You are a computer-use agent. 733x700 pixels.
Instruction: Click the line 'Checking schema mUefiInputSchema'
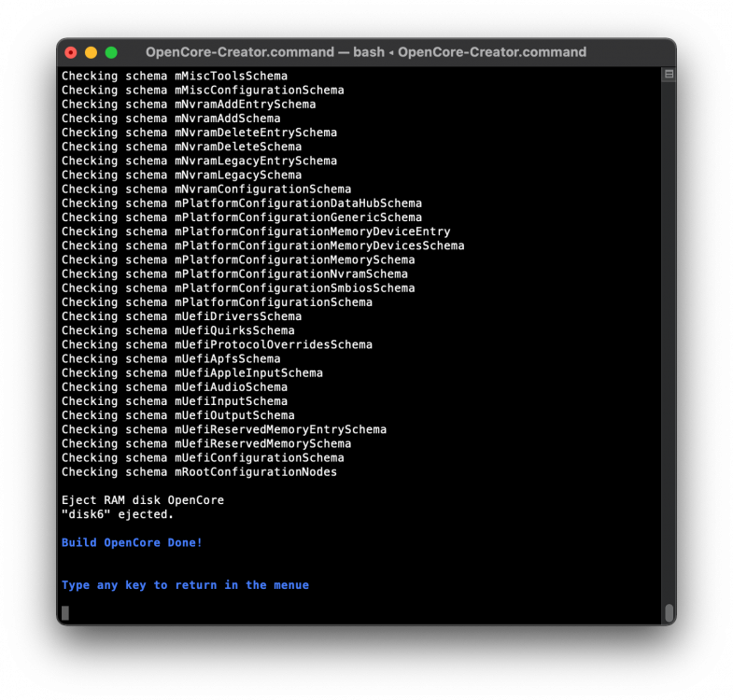[175, 401]
